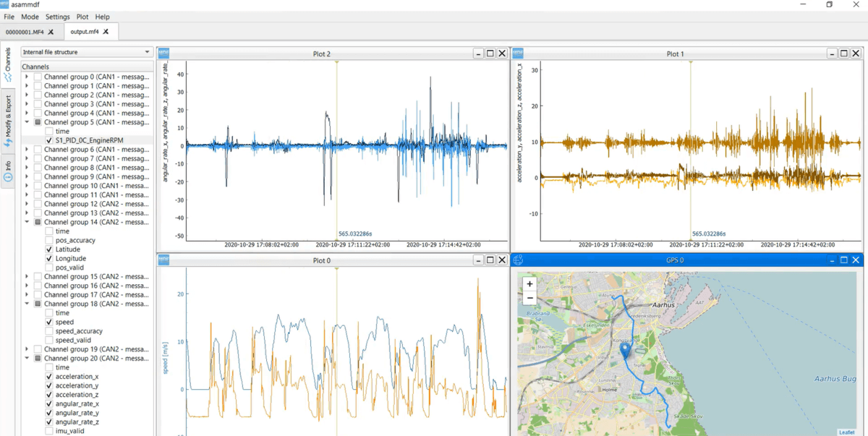Image resolution: width=868 pixels, height=436 pixels.
Task: Zoom in on the map with plus button
Action: point(529,284)
